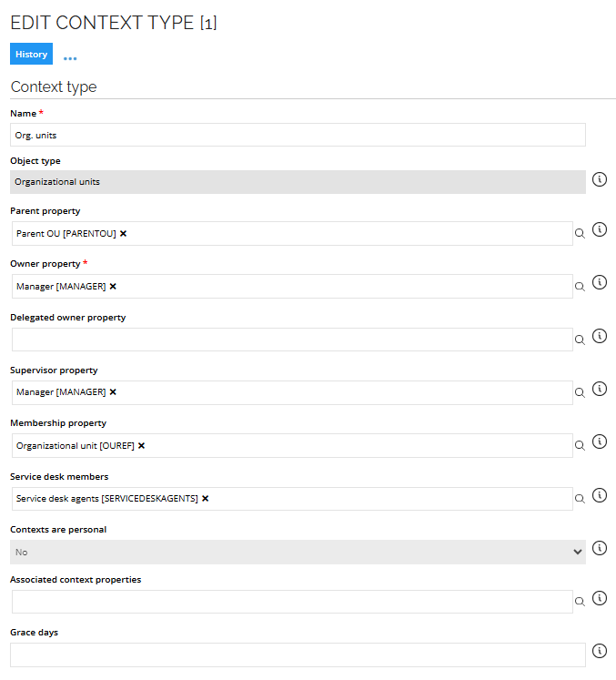This screenshot has width=616, height=680.
Task: Click search icon for Associated context properties
Action: coord(580,602)
